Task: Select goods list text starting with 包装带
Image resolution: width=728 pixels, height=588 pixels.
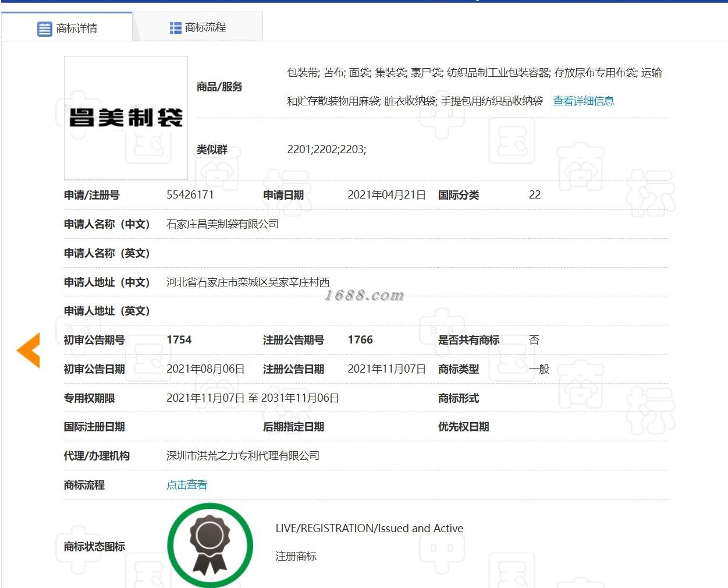Action: click(x=474, y=87)
